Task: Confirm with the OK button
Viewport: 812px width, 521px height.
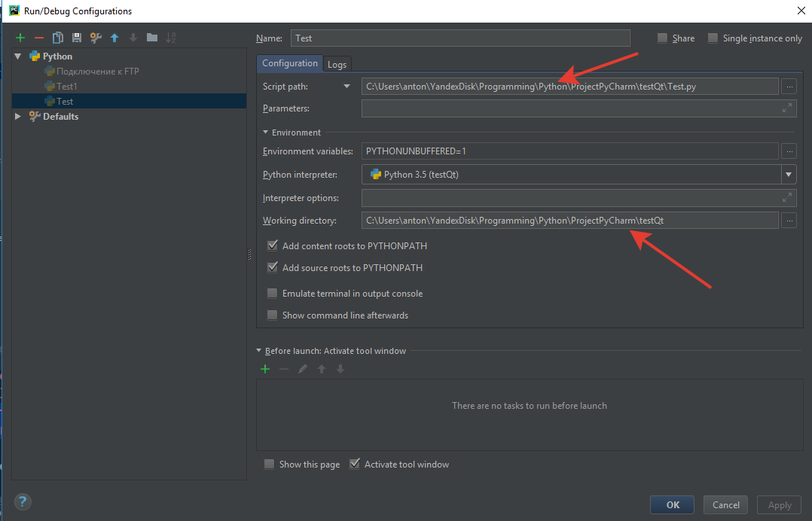Action: 672,505
